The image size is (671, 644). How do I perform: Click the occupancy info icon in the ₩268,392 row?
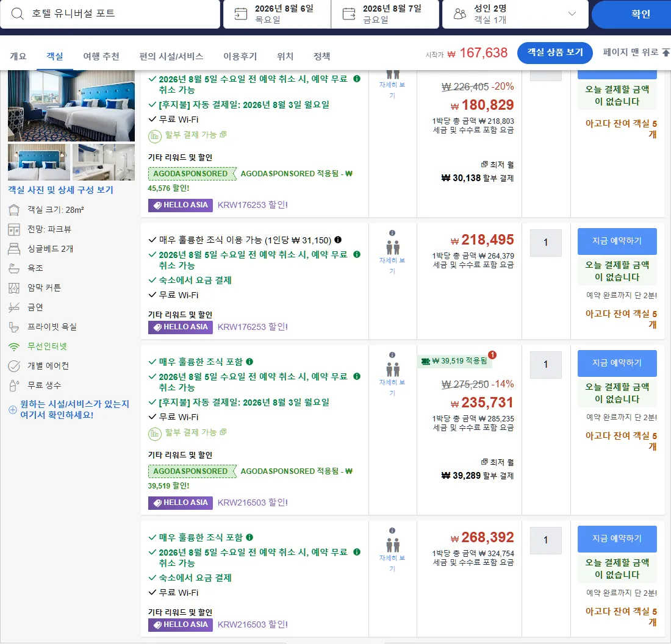[392, 531]
